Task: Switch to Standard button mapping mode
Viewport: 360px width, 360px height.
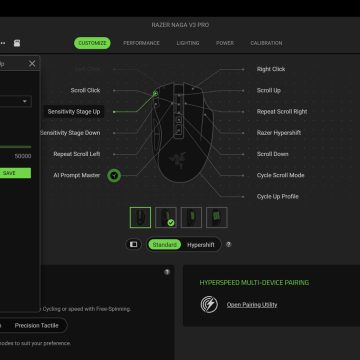Action: click(x=164, y=245)
